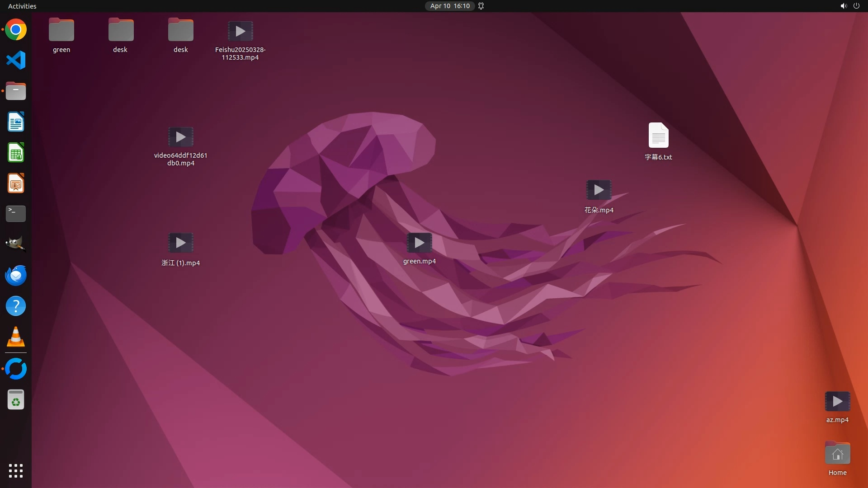Launch Visual Studio Code from dock
The width and height of the screenshot is (868, 488).
coord(16,61)
